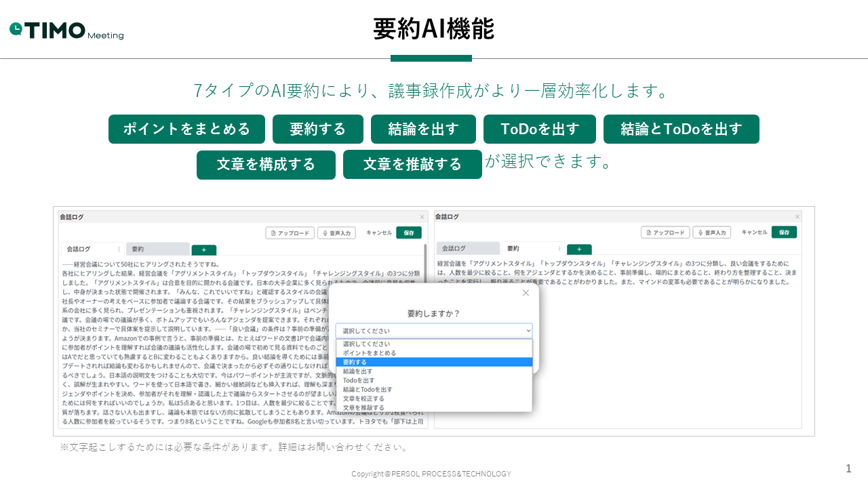Close the left 会話ログ panel
Screen dimensions: 868x488
[x=422, y=217]
